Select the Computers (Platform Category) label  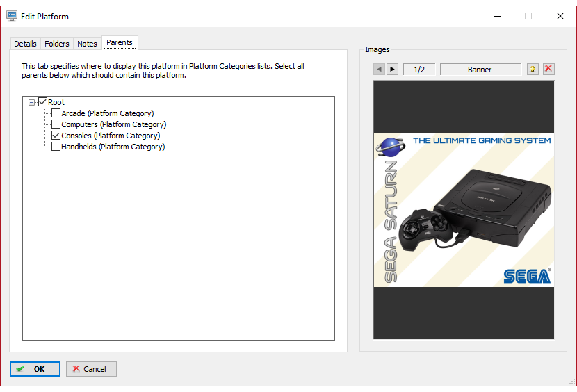click(x=114, y=124)
